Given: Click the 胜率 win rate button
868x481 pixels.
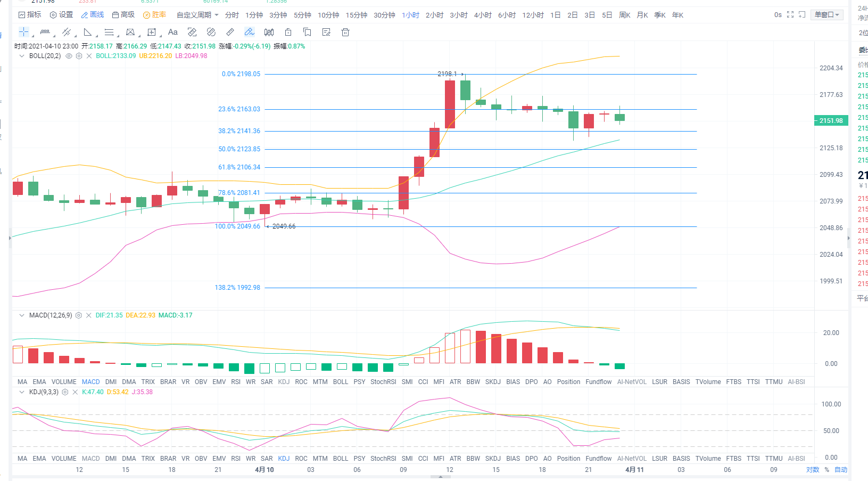Looking at the screenshot, I should tap(154, 15).
